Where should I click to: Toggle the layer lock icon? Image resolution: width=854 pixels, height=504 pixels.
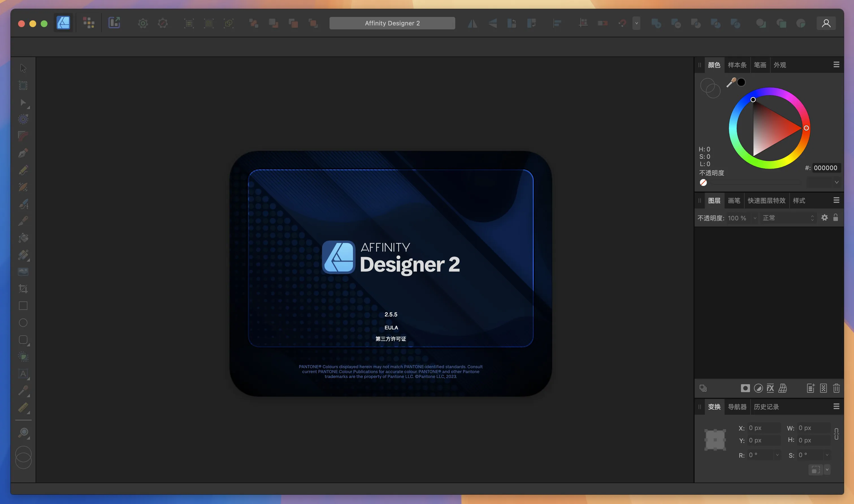(836, 218)
